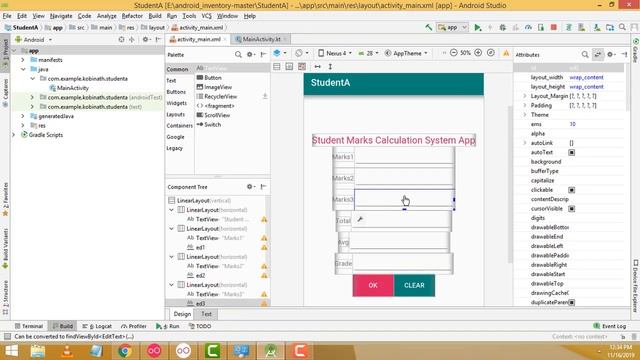
Task: Click the red Stop button icon
Action: pos(554,27)
